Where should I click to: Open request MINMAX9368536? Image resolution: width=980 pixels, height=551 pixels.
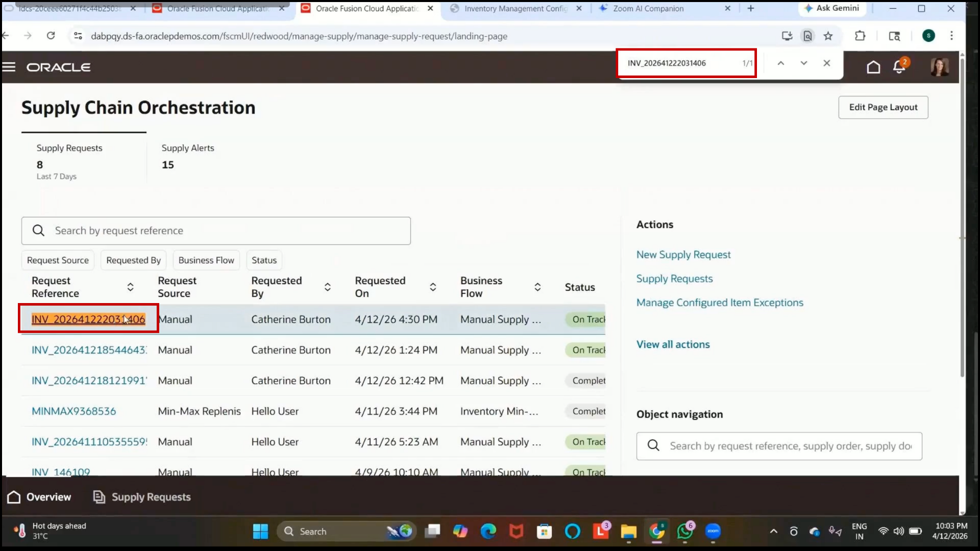[74, 411]
